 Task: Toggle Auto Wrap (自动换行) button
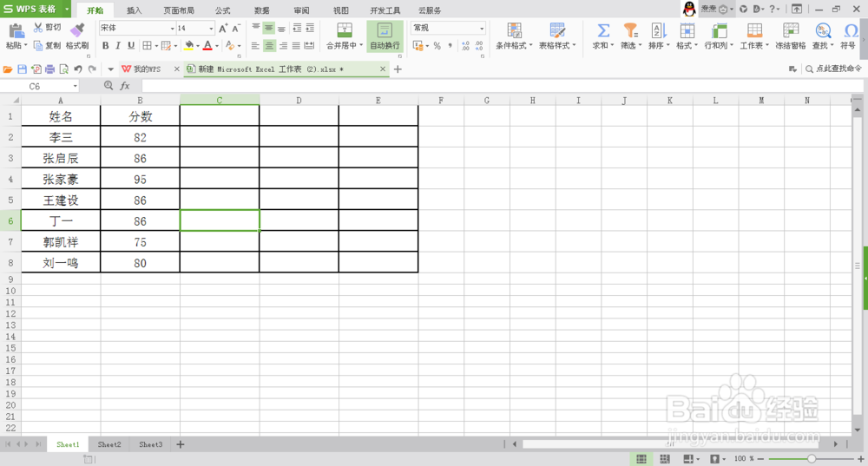click(385, 36)
